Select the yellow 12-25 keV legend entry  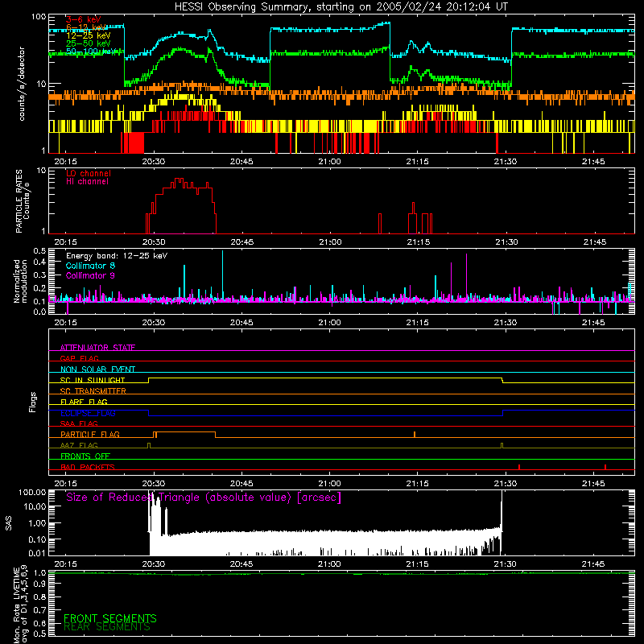tap(88, 35)
